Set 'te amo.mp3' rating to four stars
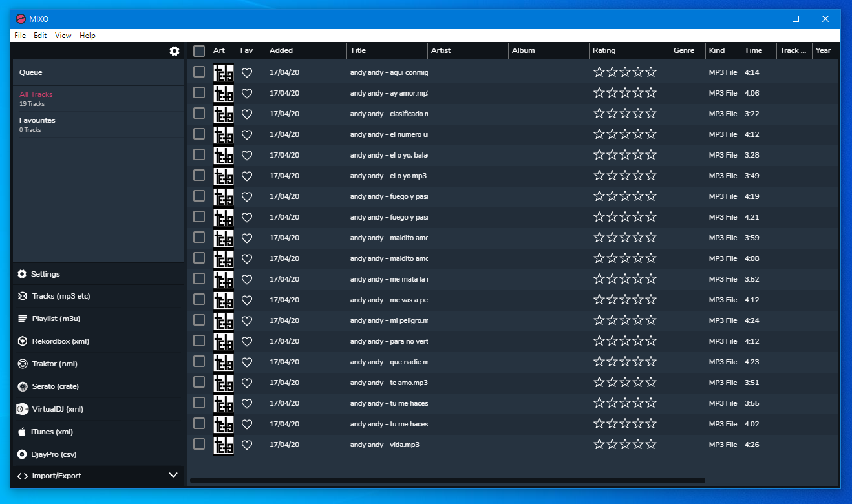Image resolution: width=852 pixels, height=504 pixels. [x=638, y=383]
